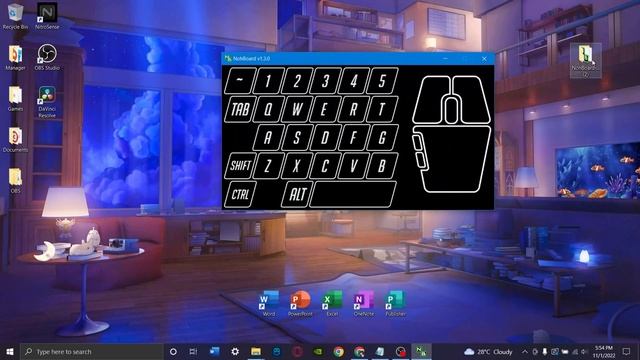Image resolution: width=640 pixels, height=360 pixels.
Task: Click the 3 key in NohBoard
Action: (x=325, y=81)
